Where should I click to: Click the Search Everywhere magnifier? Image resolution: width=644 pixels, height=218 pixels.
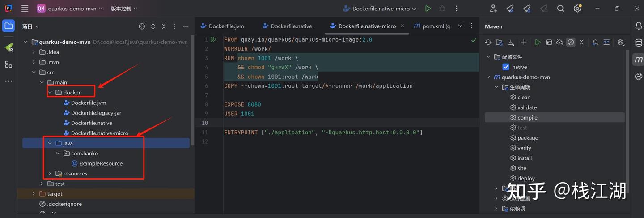point(560,9)
